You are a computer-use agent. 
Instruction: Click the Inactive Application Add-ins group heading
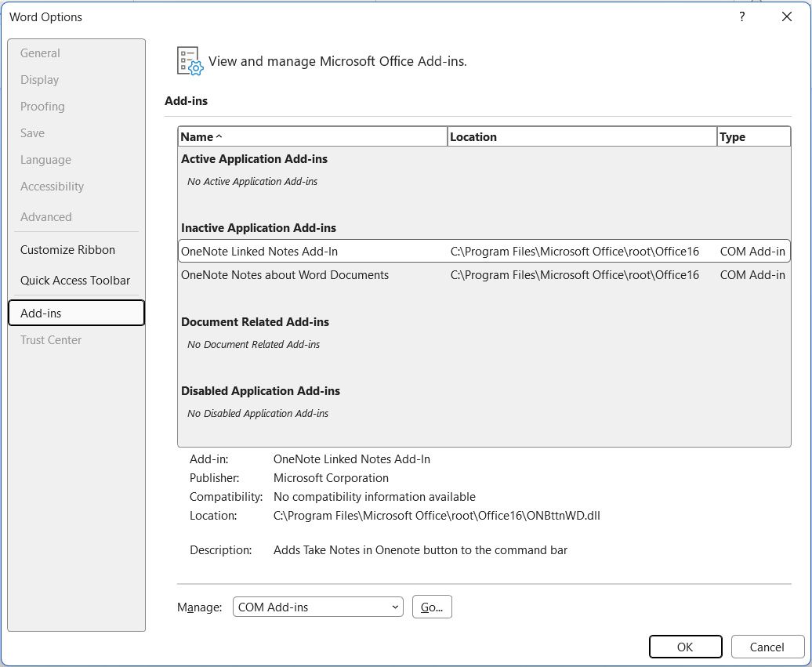[x=259, y=228]
